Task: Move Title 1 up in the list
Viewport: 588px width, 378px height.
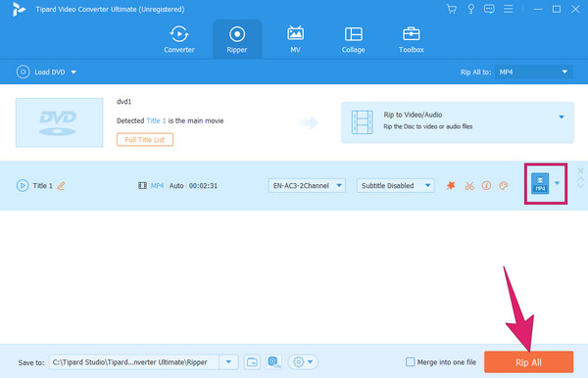Action: (x=580, y=179)
